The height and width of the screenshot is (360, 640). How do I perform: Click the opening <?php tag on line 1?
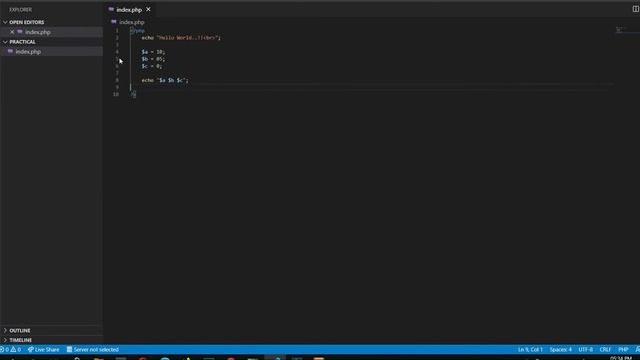point(138,31)
